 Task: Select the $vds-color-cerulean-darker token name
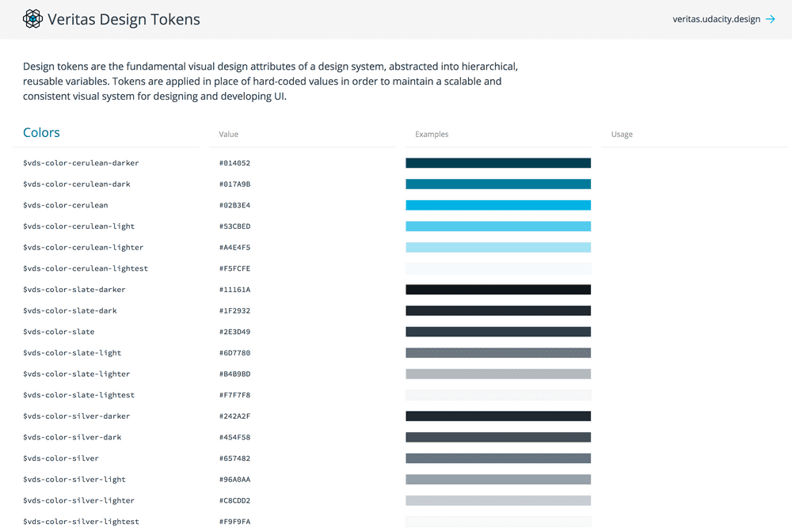point(80,162)
